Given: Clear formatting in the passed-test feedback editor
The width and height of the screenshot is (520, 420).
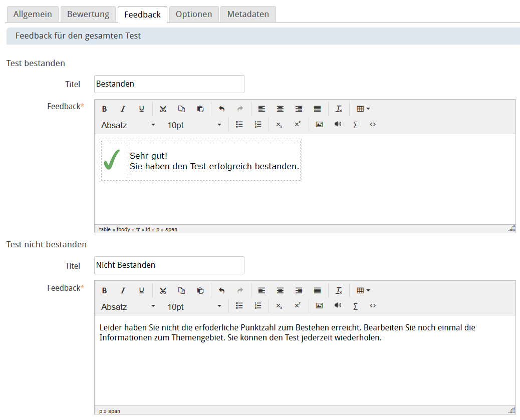Looking at the screenshot, I should click(339, 109).
